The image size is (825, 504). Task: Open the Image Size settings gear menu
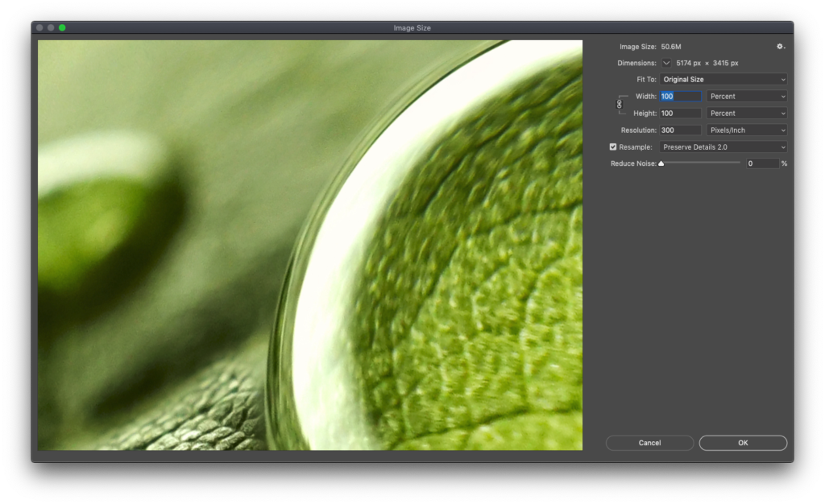[x=780, y=46]
